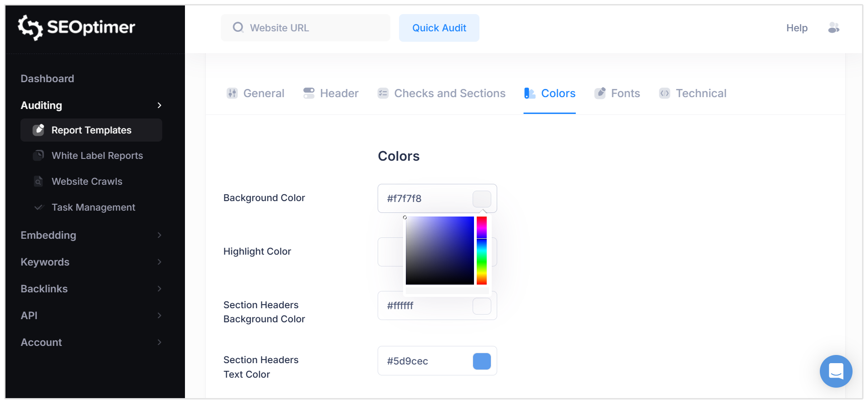
Task: Open the Background Color picker swatch
Action: (x=482, y=198)
